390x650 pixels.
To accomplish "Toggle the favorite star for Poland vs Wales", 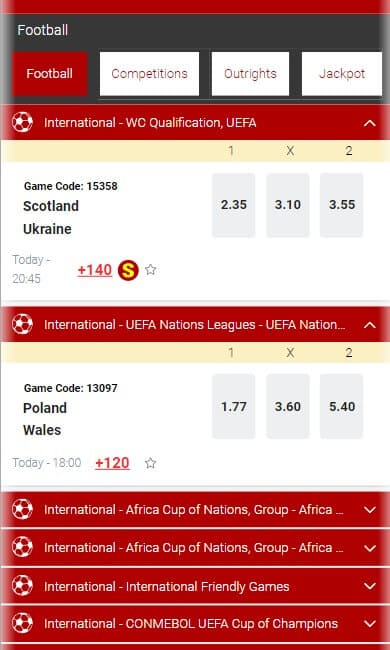I will 150,463.
